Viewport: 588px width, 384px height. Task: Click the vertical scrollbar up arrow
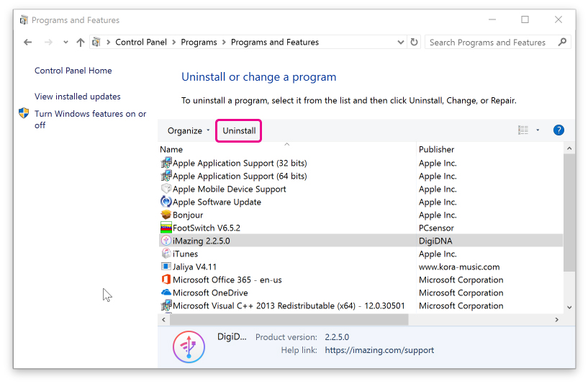click(x=569, y=148)
